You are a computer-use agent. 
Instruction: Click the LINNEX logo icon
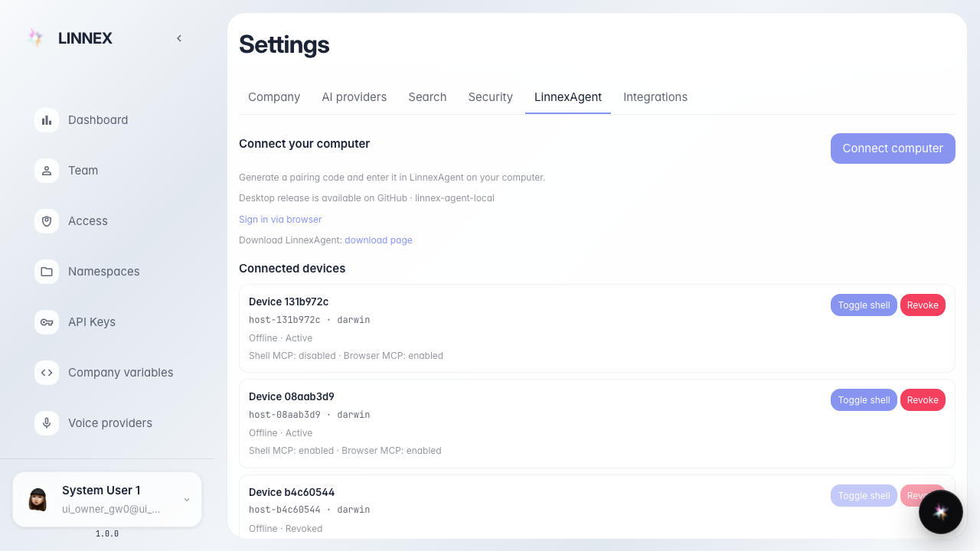pos(35,38)
